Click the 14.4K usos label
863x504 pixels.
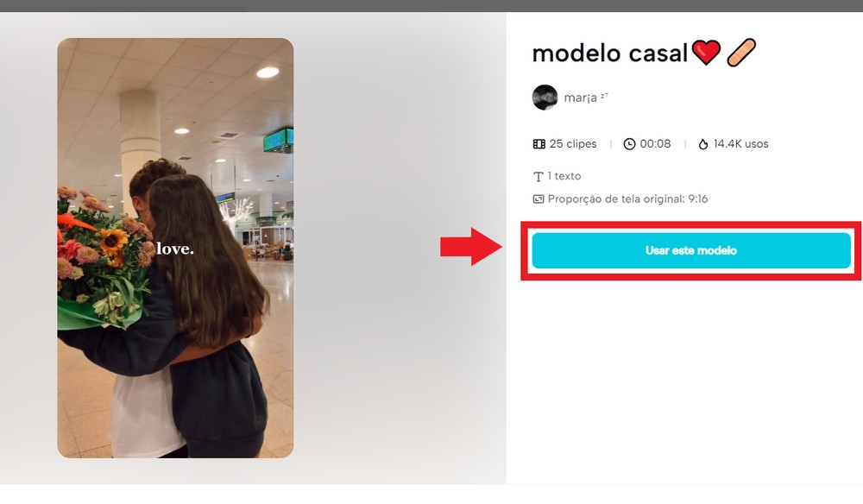[740, 143]
